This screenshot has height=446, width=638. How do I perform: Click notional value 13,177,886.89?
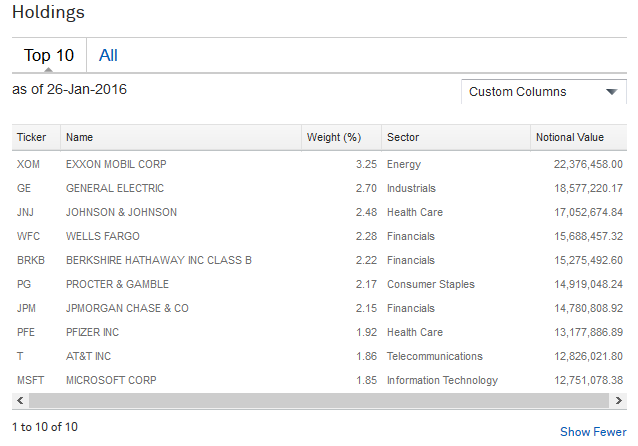(588, 332)
